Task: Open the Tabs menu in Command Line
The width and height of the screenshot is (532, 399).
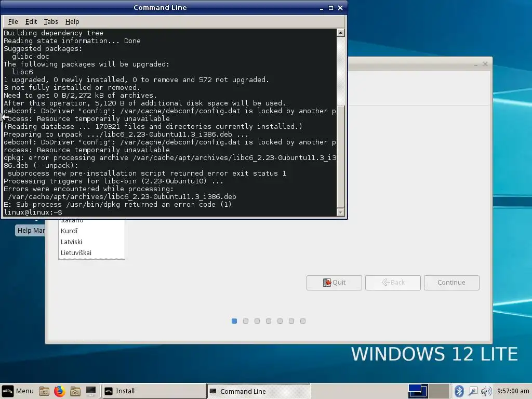Action: (51, 22)
